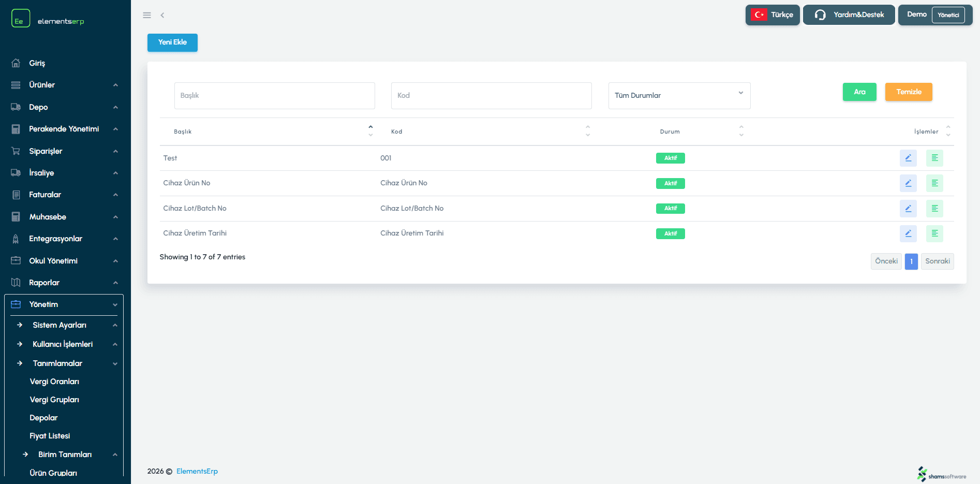The width and height of the screenshot is (980, 484).
Task: Open the Tüm Durumlar status dropdown
Action: click(679, 96)
